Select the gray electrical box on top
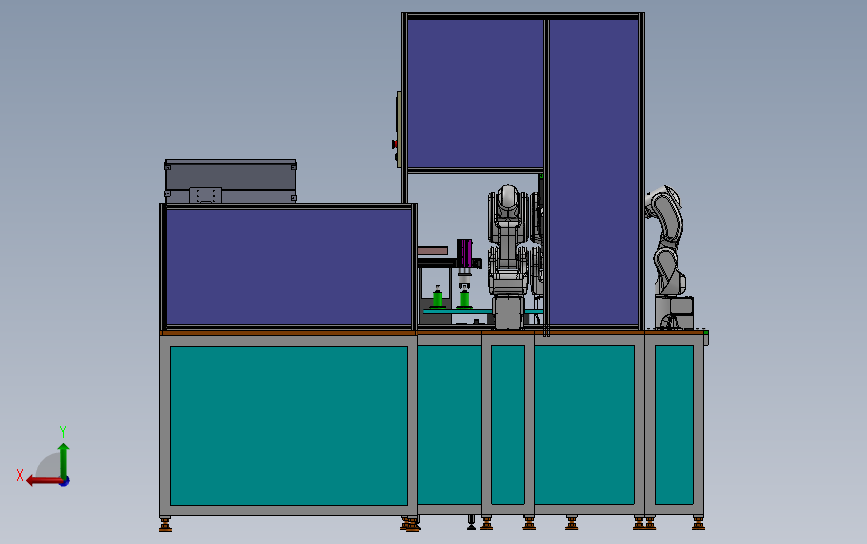Image resolution: width=867 pixels, height=544 pixels. (x=231, y=181)
